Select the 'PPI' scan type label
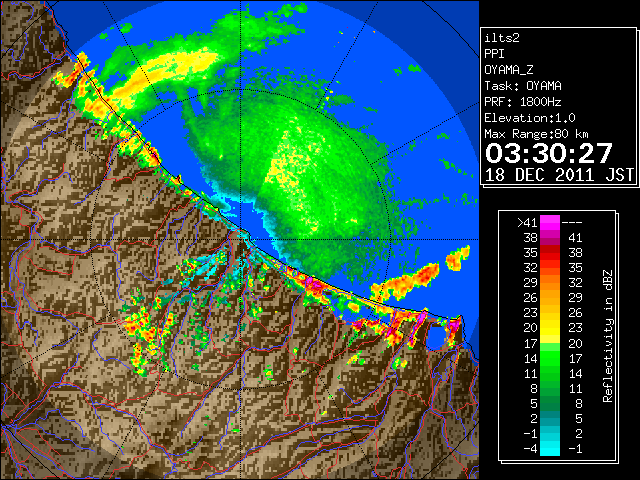The height and width of the screenshot is (480, 640). pyautogui.click(x=494, y=54)
